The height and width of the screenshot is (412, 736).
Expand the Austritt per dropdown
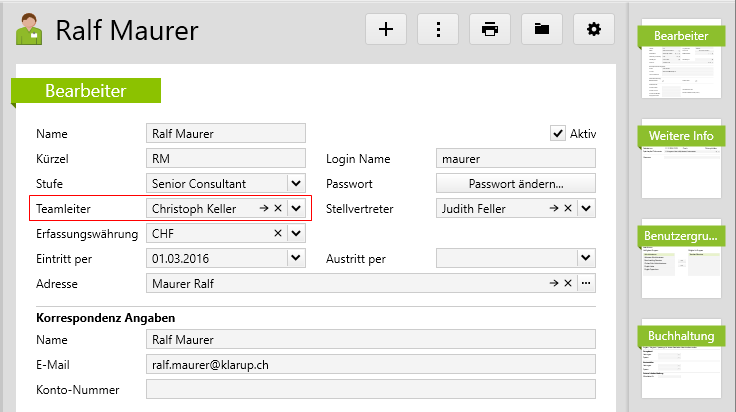pos(586,258)
